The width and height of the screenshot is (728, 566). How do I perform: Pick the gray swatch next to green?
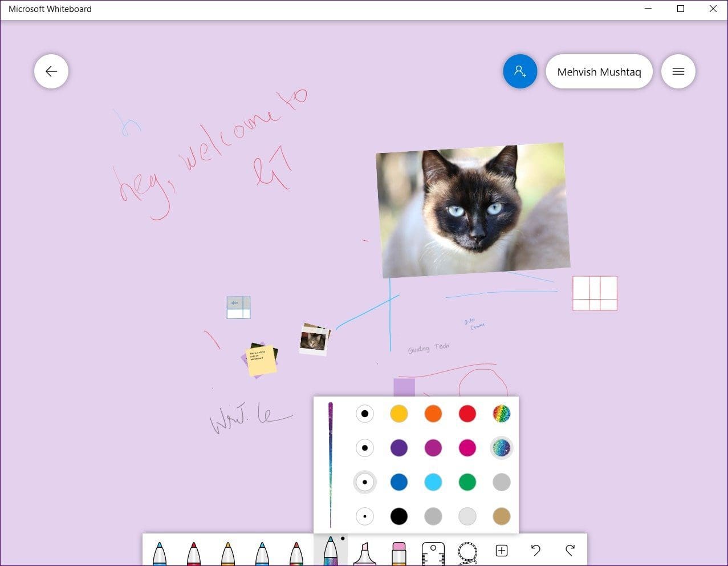502,482
